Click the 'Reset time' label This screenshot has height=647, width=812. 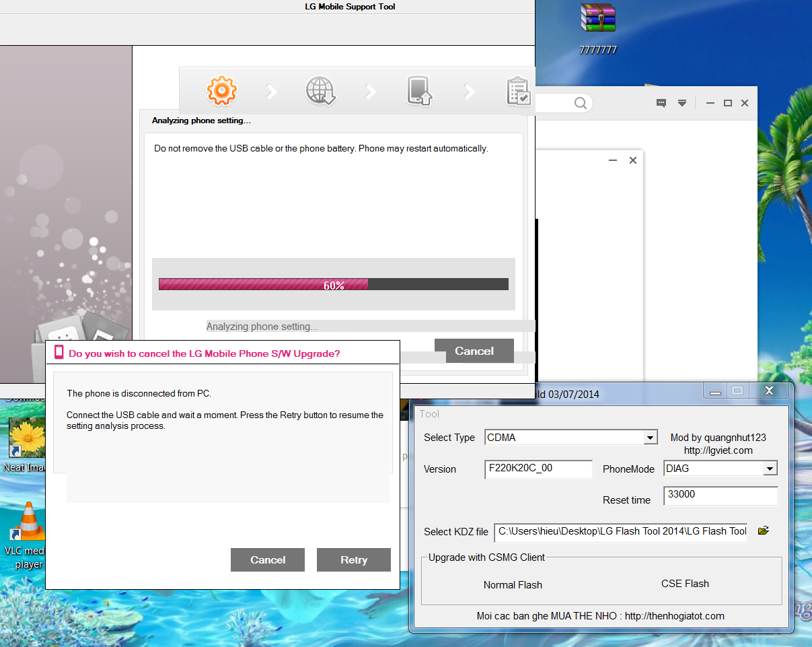[626, 500]
